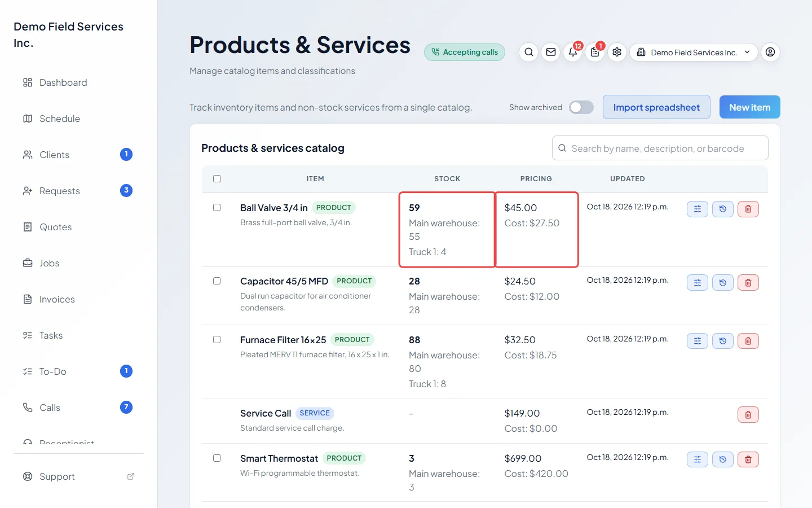This screenshot has width=812, height=508.
Task: Open the user profile icon
Action: 770,52
